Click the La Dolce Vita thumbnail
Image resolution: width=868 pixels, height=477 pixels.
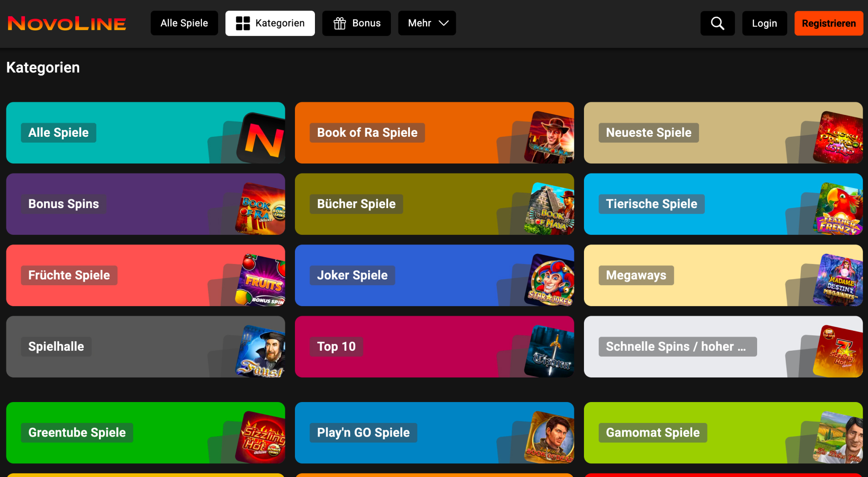(x=838, y=437)
